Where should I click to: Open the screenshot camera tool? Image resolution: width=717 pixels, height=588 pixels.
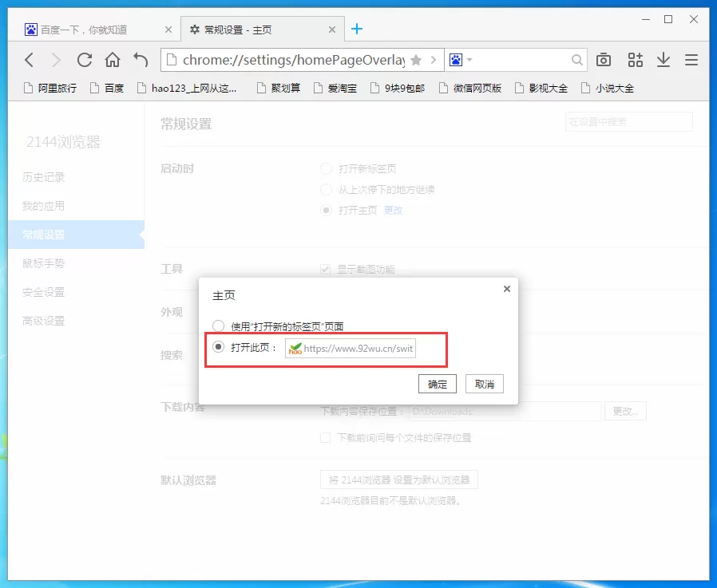click(604, 60)
